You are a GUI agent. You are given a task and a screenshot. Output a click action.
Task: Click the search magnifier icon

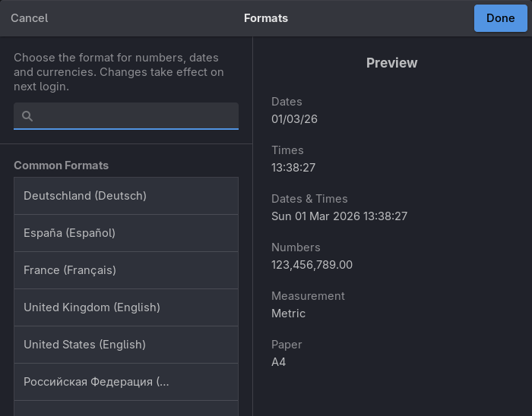click(x=27, y=116)
